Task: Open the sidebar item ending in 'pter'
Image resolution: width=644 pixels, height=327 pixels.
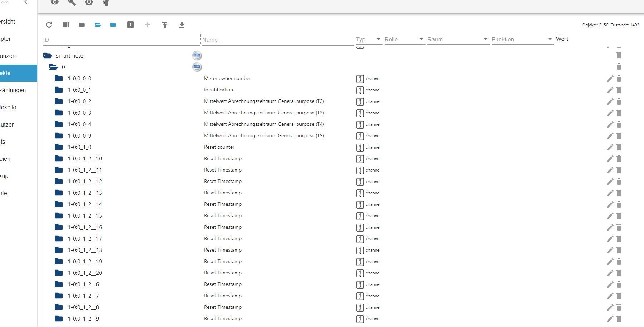Action: (19, 39)
